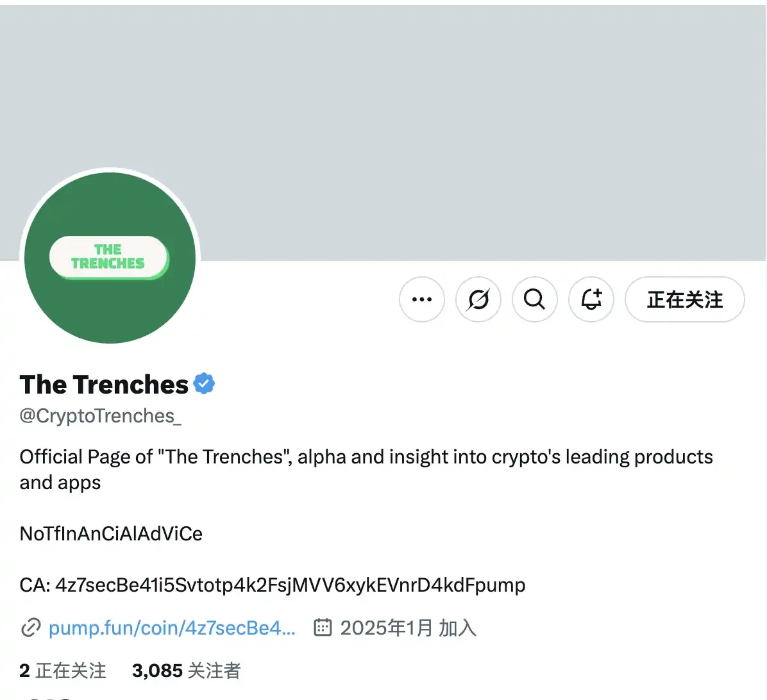
Task: Click the link chain icon in bio
Action: tap(29, 628)
